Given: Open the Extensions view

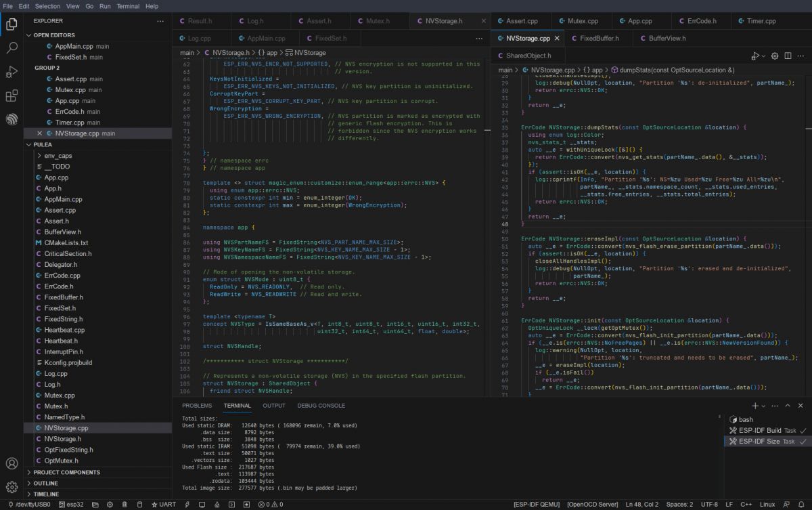Looking at the screenshot, I should (12, 95).
